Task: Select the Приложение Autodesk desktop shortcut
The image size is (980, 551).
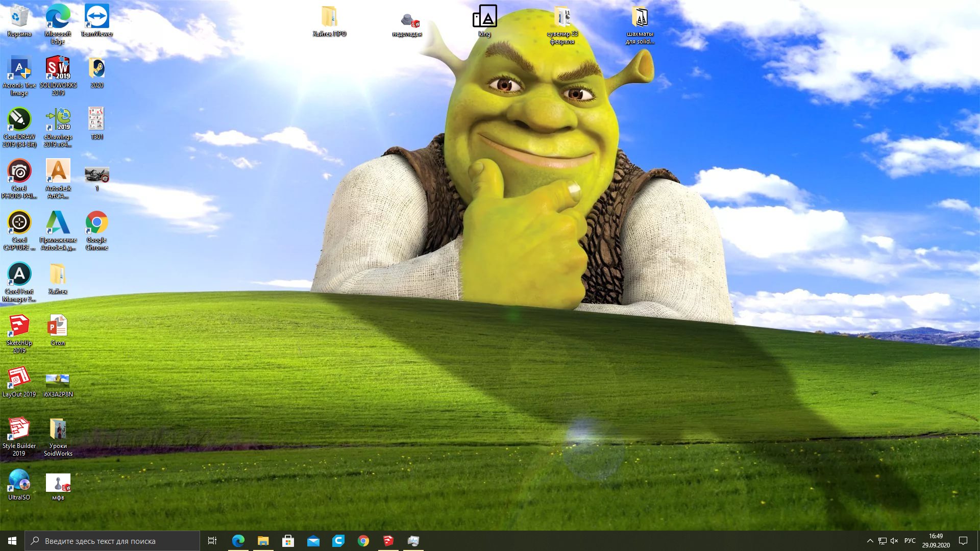Action: pyautogui.click(x=58, y=231)
